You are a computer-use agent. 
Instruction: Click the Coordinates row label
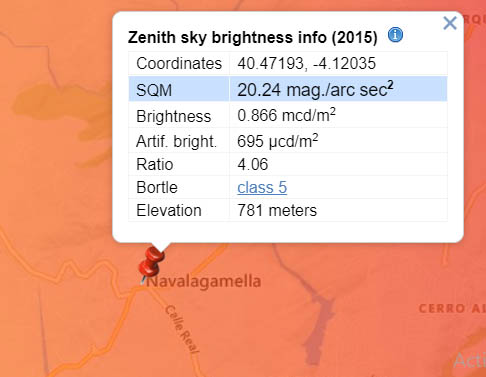coord(179,63)
